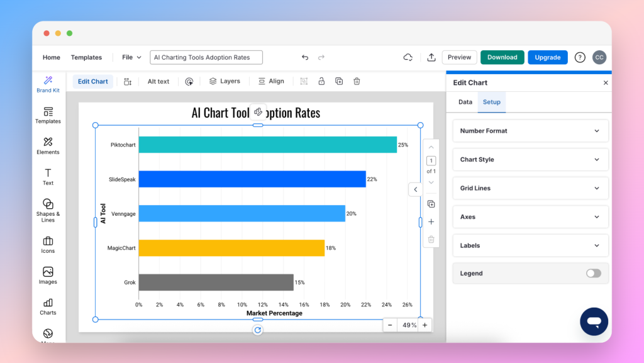Duplicate the selected chart from top toolbar
Screen dimensions: 644x363
pos(339,81)
